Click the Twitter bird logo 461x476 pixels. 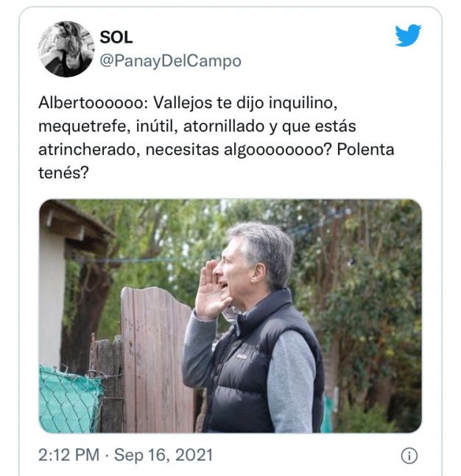pos(408,35)
